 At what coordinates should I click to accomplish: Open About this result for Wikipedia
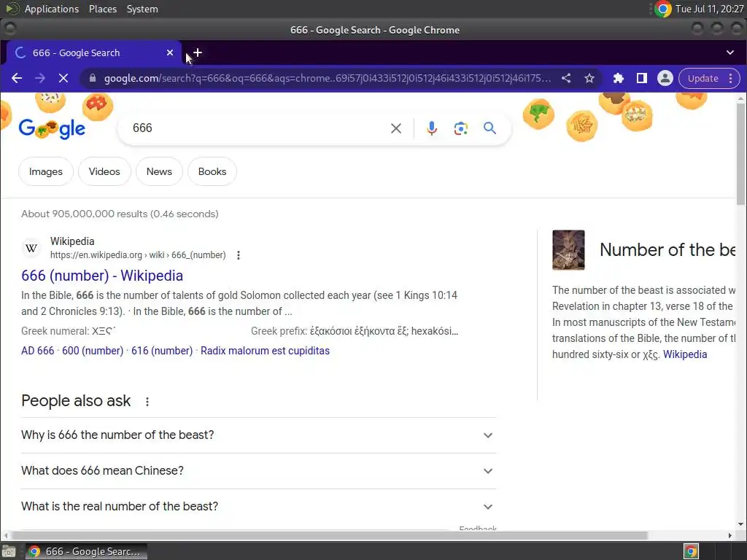pos(239,255)
